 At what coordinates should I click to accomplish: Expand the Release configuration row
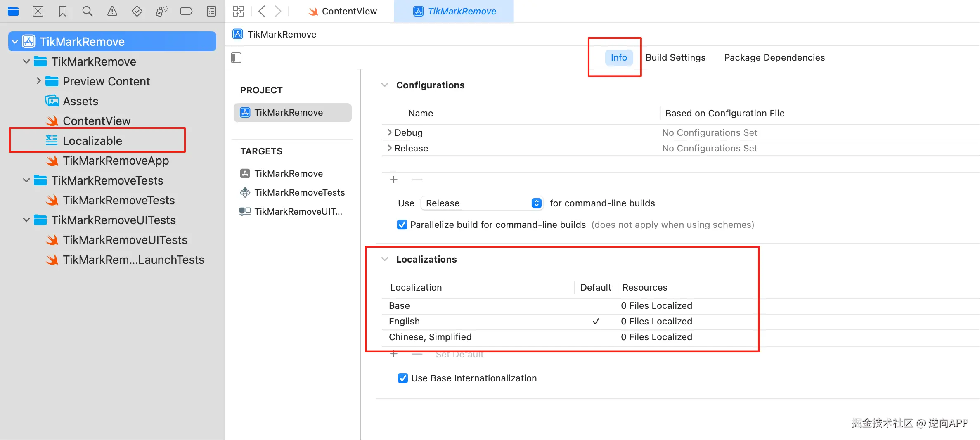click(389, 148)
